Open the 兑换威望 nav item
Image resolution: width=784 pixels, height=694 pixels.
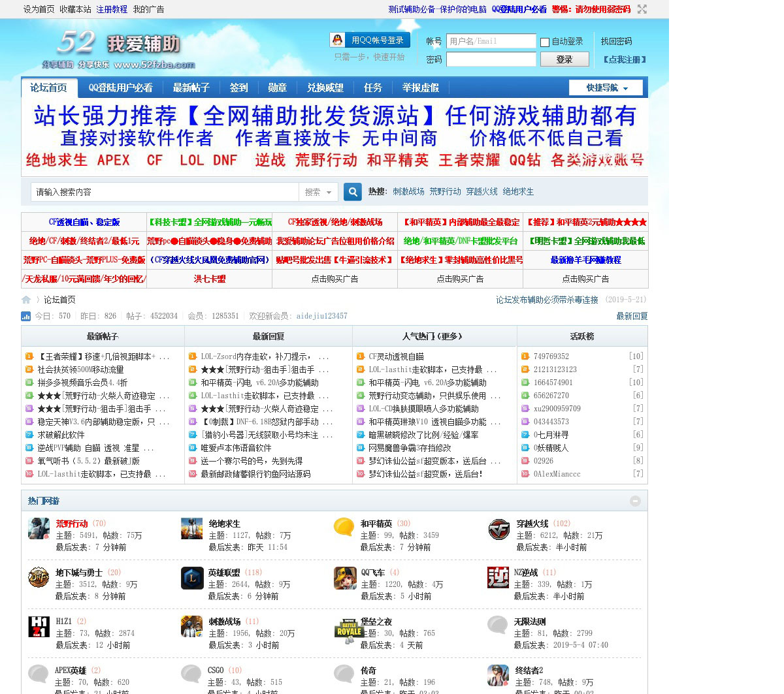(x=325, y=87)
